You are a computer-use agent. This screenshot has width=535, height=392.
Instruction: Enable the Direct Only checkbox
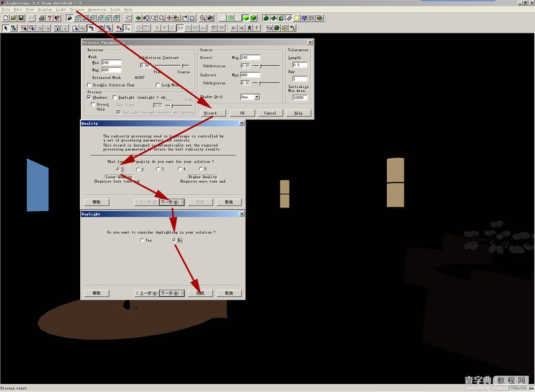click(x=93, y=104)
